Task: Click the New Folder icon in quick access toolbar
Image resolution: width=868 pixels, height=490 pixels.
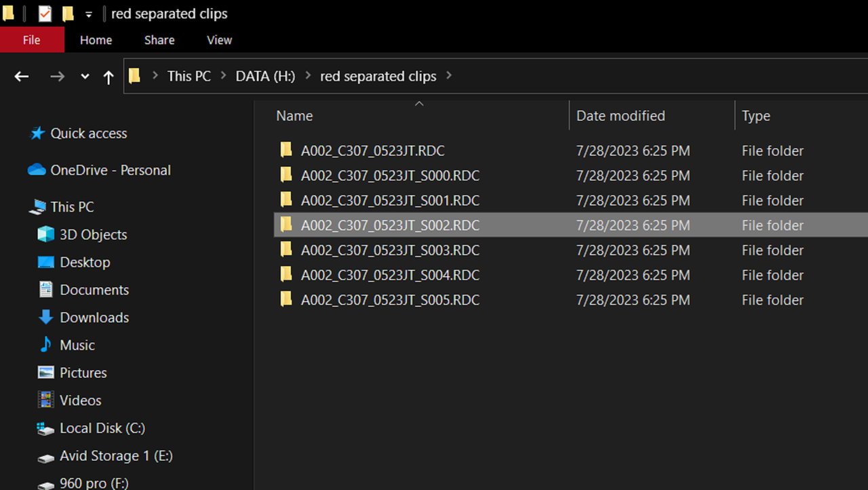Action: 68,14
